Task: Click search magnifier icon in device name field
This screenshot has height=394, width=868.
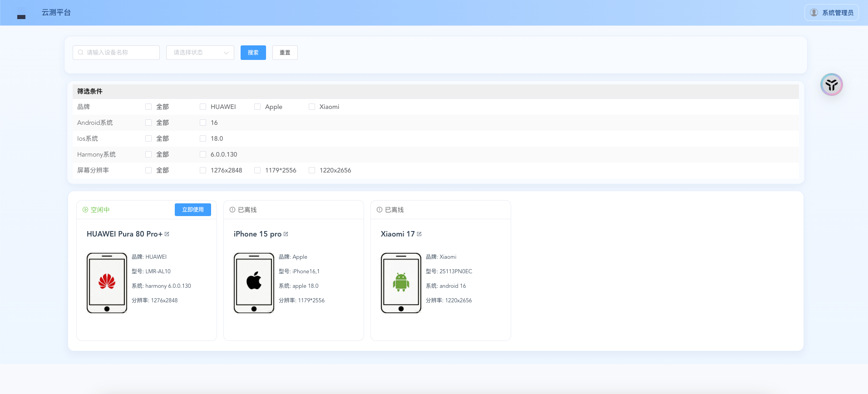Action: (x=81, y=53)
